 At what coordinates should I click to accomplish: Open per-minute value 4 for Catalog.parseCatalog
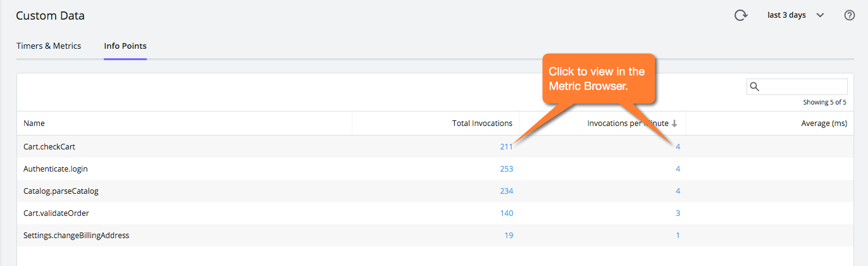pyautogui.click(x=678, y=191)
